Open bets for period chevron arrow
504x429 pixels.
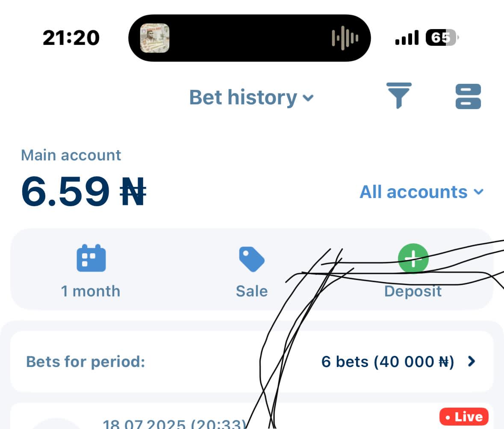click(471, 361)
